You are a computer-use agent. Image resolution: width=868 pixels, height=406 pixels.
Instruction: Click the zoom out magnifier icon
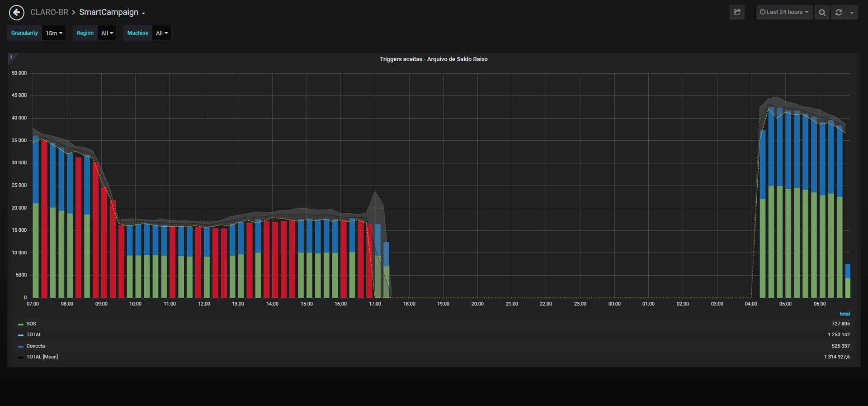click(822, 12)
